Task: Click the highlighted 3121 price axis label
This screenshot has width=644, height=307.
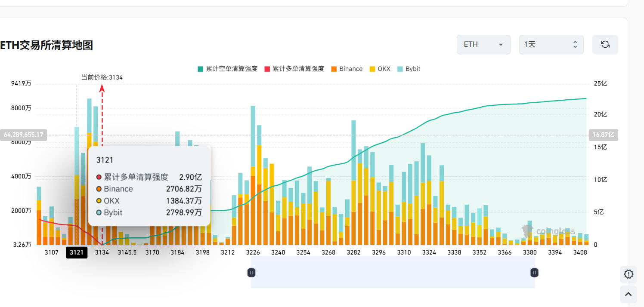Action: coord(77,252)
